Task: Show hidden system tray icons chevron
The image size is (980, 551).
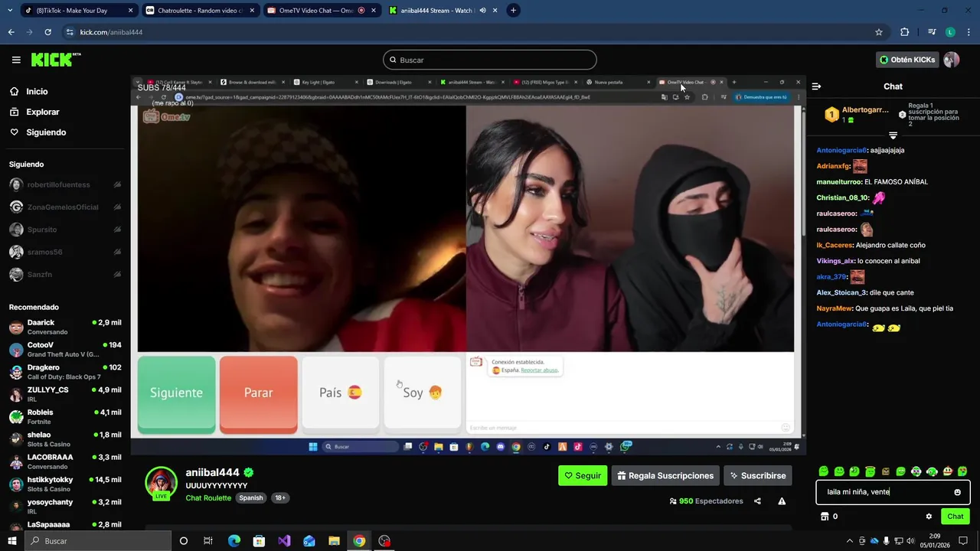Action: (x=848, y=541)
